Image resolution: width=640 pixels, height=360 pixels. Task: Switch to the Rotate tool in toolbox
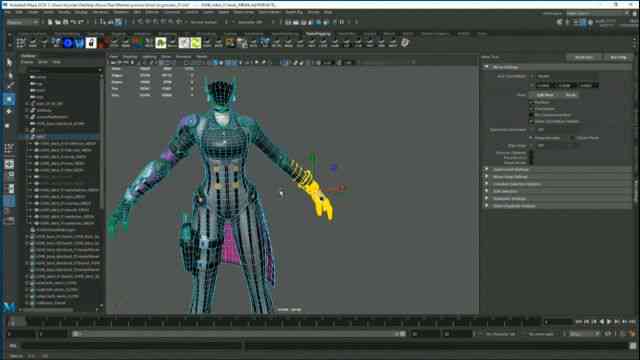pyautogui.click(x=9, y=111)
